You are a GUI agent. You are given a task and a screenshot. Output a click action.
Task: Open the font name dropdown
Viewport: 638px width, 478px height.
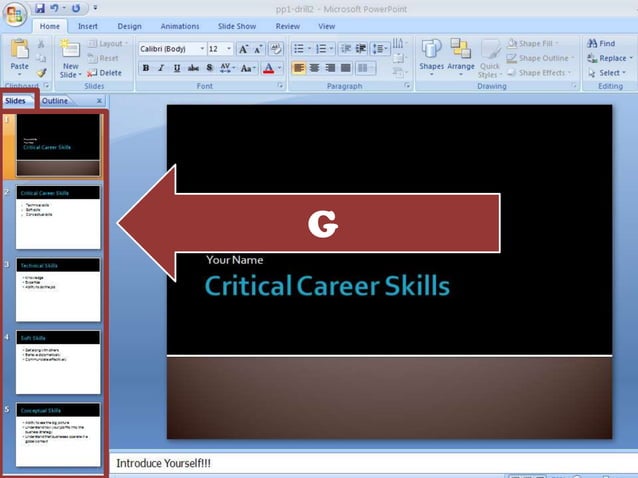pyautogui.click(x=202, y=49)
